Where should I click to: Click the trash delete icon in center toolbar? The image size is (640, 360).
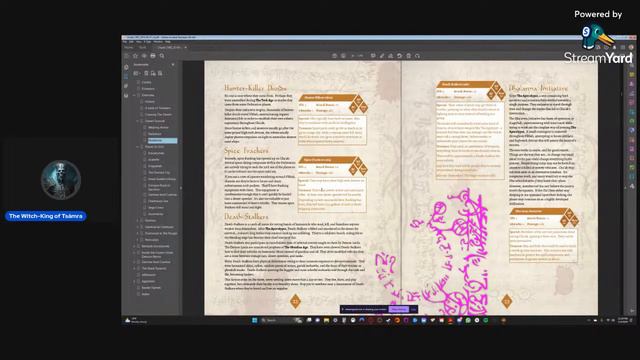point(409,56)
